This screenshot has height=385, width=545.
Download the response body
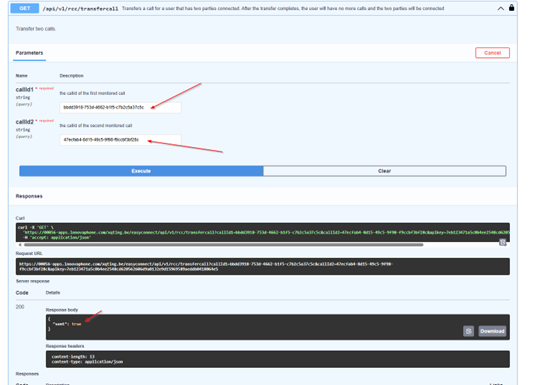(492, 331)
